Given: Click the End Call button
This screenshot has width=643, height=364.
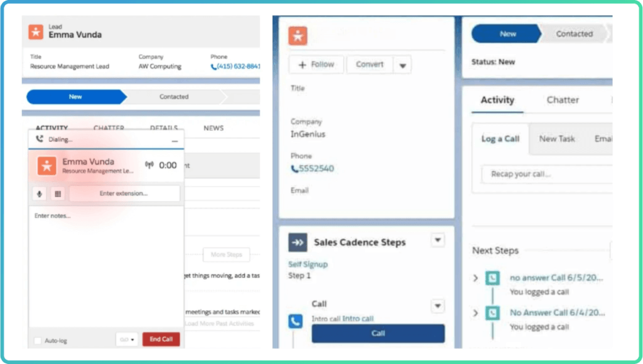Looking at the screenshot, I should [x=161, y=339].
